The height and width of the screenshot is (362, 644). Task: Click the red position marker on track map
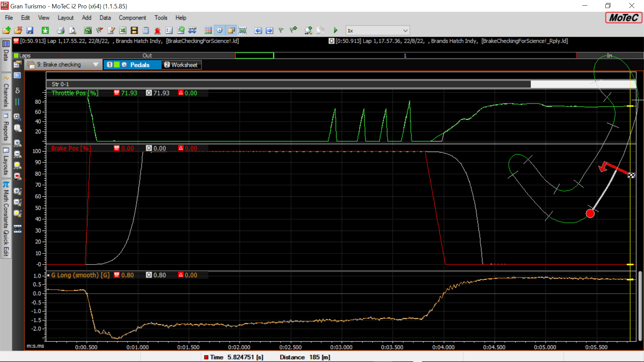pyautogui.click(x=590, y=214)
